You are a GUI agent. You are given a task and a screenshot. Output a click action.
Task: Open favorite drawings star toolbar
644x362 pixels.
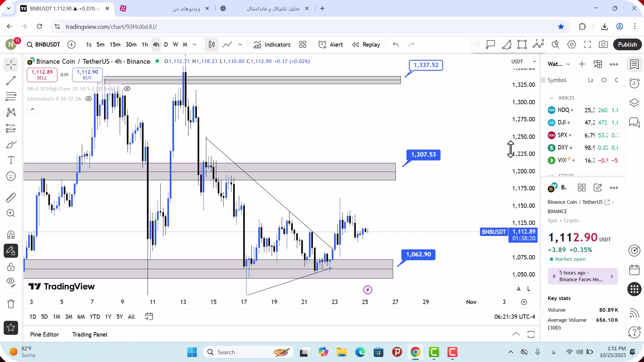coord(11,328)
